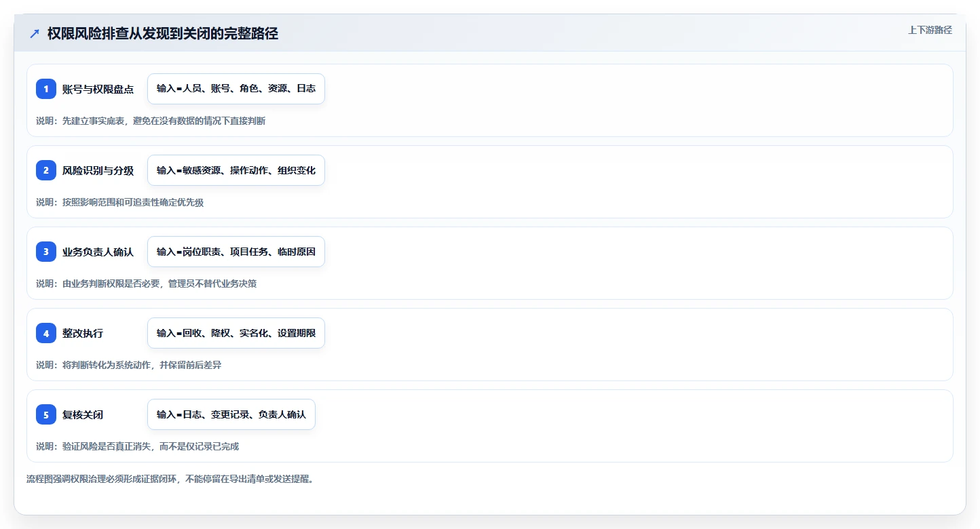Select the 整改执行 step title

click(x=83, y=333)
